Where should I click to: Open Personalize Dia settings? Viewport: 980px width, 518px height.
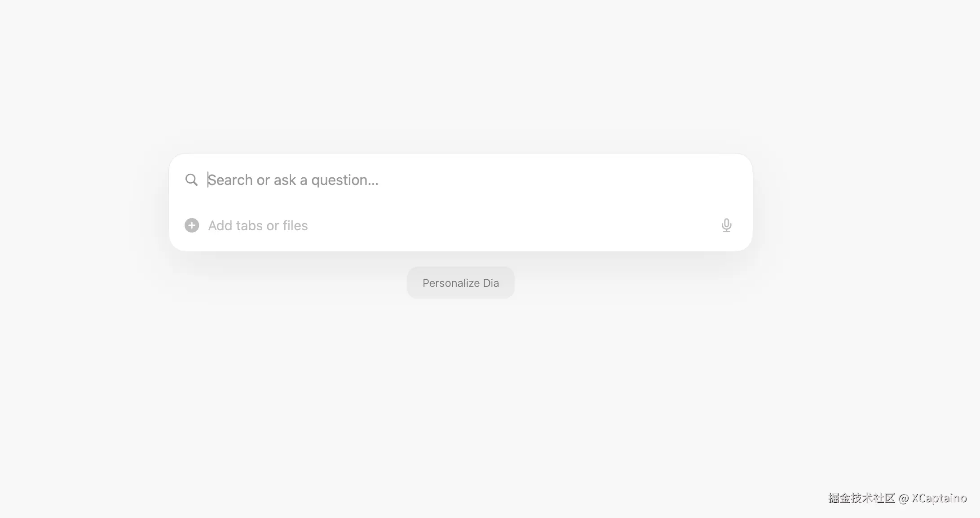tap(460, 283)
